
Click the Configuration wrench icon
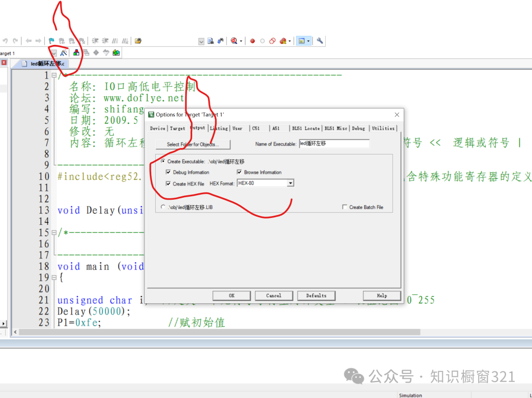pyautogui.click(x=321, y=41)
